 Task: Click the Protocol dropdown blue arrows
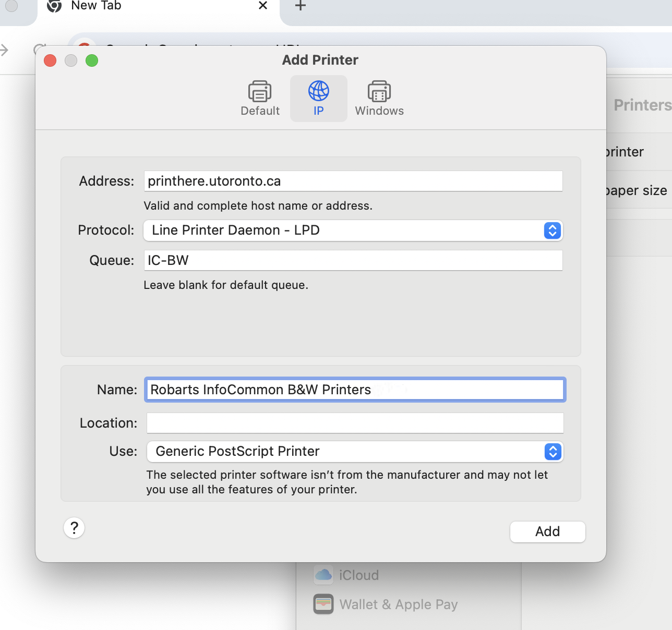[553, 231]
